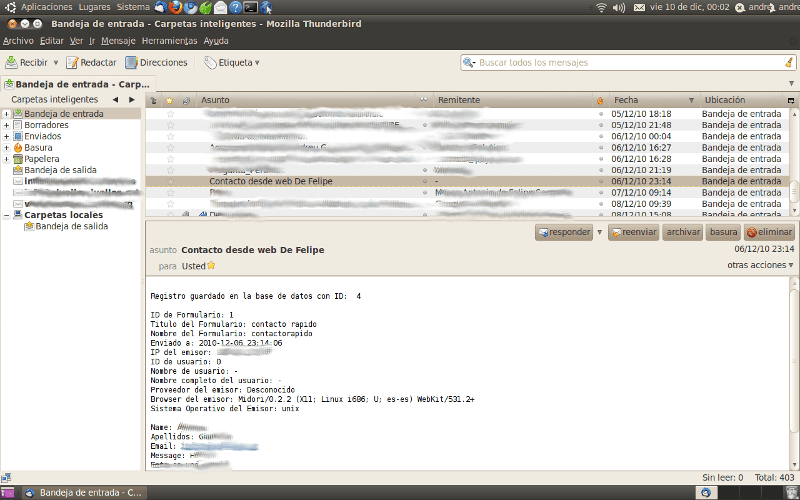
Task: Click the Buscar todos los mensajes field
Action: point(628,62)
